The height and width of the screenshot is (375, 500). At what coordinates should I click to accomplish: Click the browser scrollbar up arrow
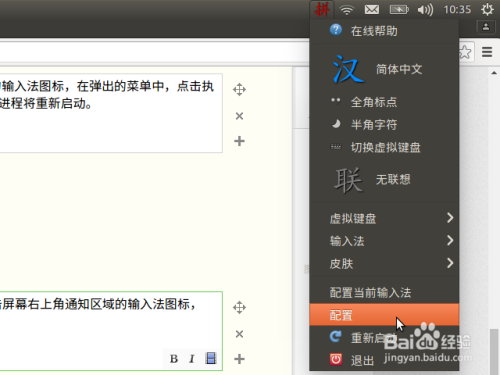pos(494,73)
